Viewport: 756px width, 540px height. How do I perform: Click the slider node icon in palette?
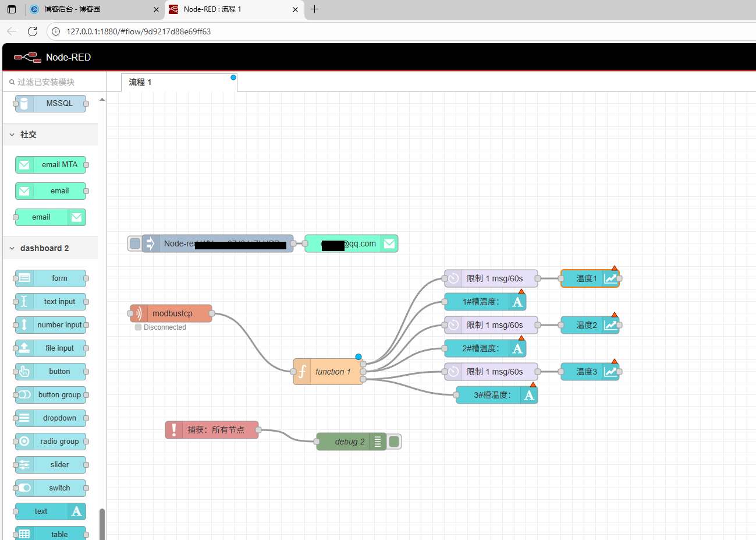[x=24, y=465]
